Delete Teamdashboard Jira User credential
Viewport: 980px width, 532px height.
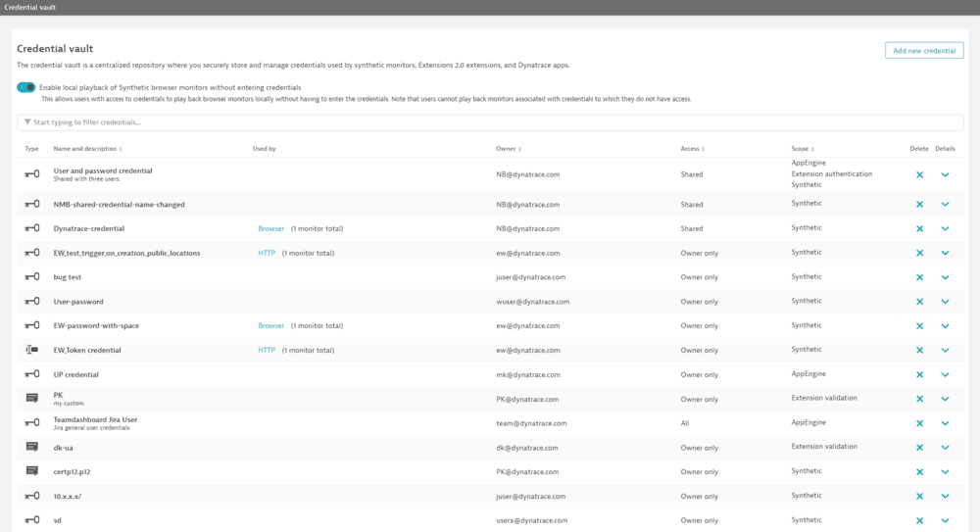919,424
